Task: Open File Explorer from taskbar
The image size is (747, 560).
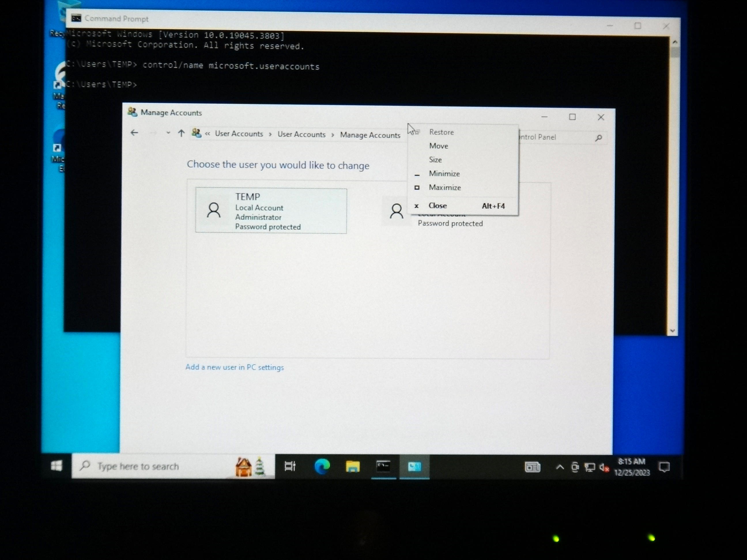Action: 352,467
